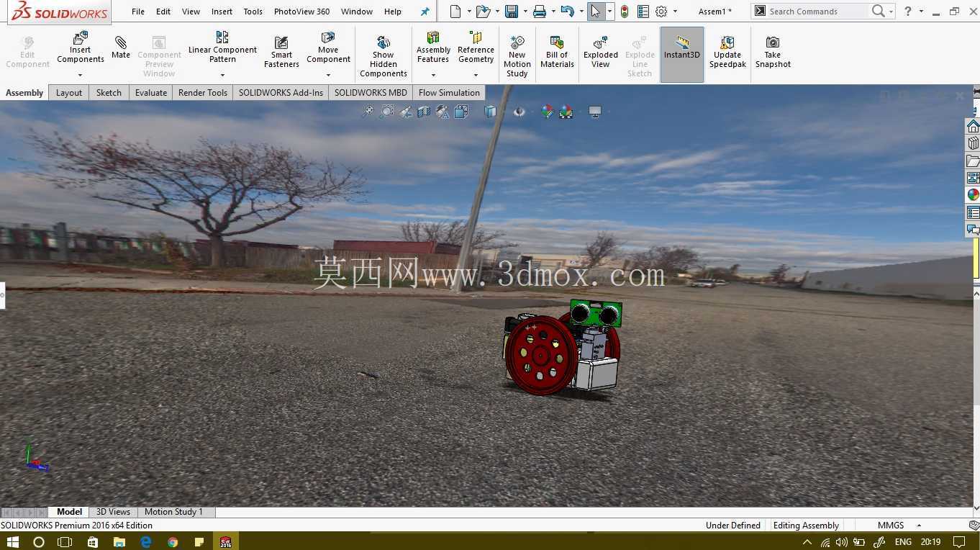
Task: Take Snapshot of the model
Action: pos(773,52)
